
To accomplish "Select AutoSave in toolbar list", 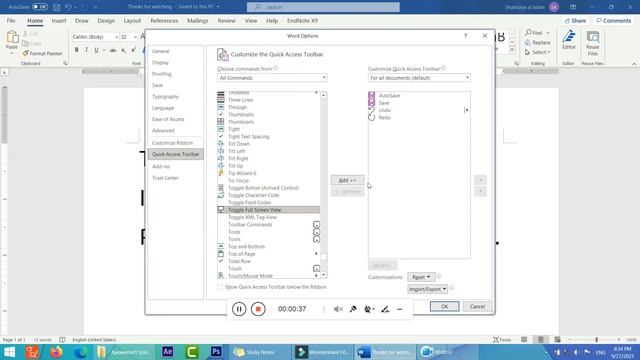I will (419, 96).
